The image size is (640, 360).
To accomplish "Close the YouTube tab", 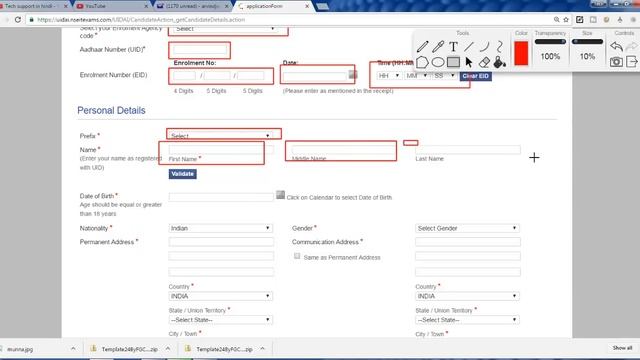I will click(146, 6).
